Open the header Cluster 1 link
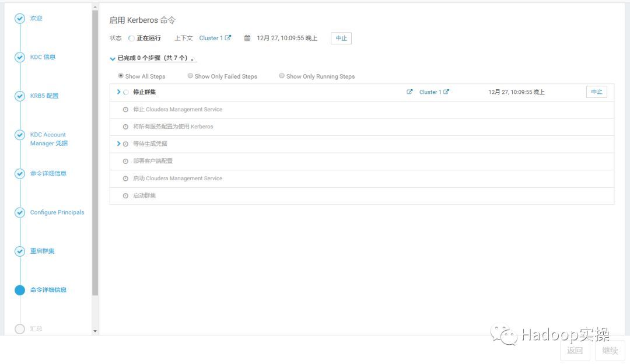 (211, 38)
